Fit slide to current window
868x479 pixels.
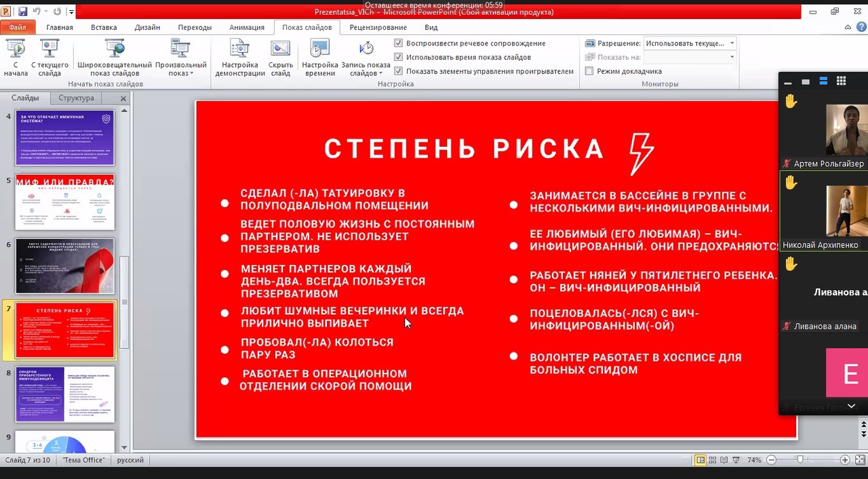click(859, 460)
